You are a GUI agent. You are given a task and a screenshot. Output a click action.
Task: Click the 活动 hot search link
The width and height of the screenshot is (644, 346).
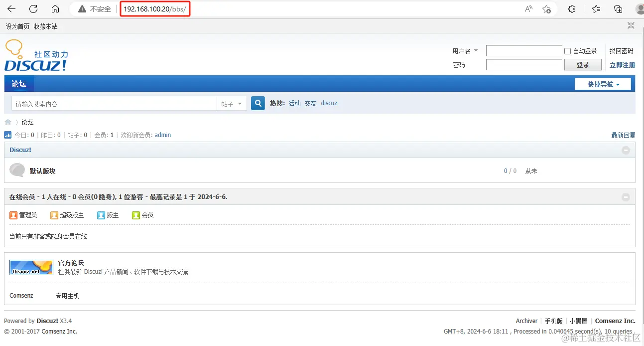(295, 103)
